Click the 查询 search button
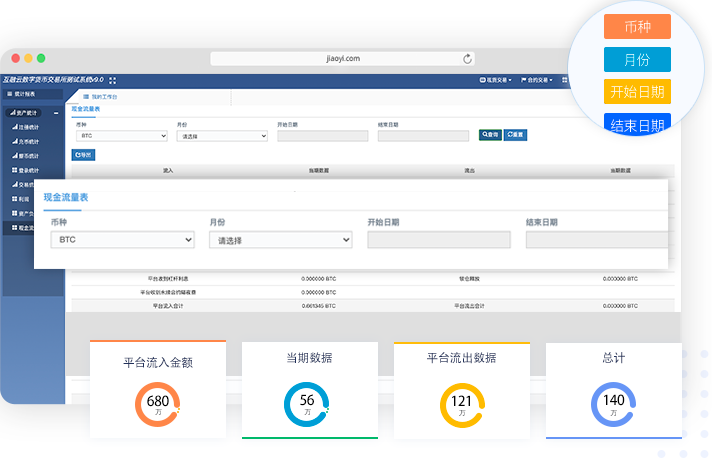The image size is (712, 458). pos(490,134)
